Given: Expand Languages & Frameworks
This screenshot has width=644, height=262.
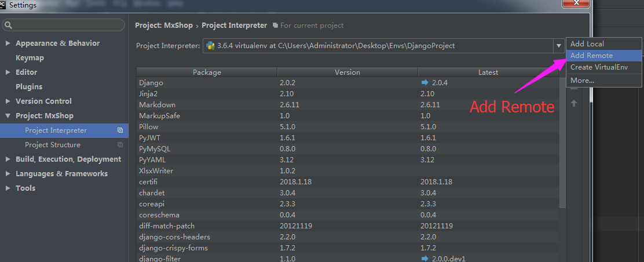Looking at the screenshot, I should 8,173.
